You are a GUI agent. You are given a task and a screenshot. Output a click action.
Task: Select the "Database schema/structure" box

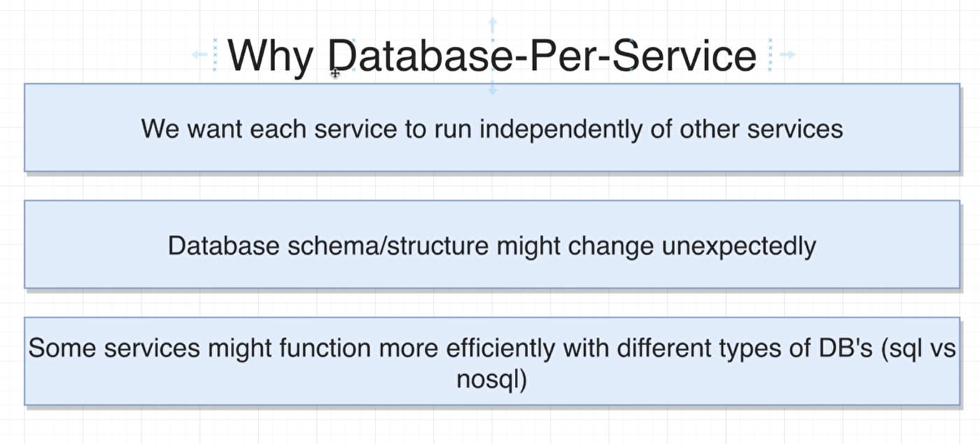(492, 271)
